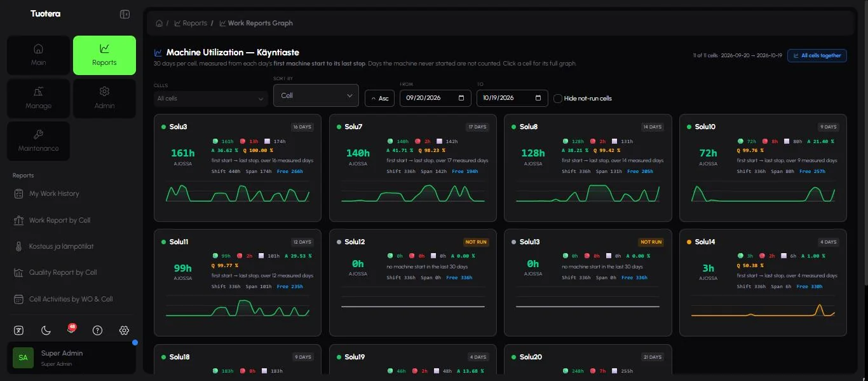Click the Work Report by Cell icon

18,220
